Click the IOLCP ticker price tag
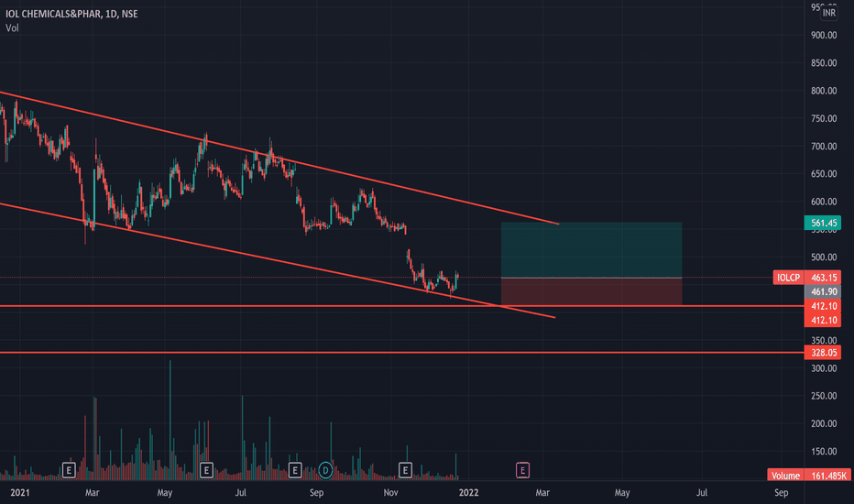The height and width of the screenshot is (504, 854). [x=788, y=278]
